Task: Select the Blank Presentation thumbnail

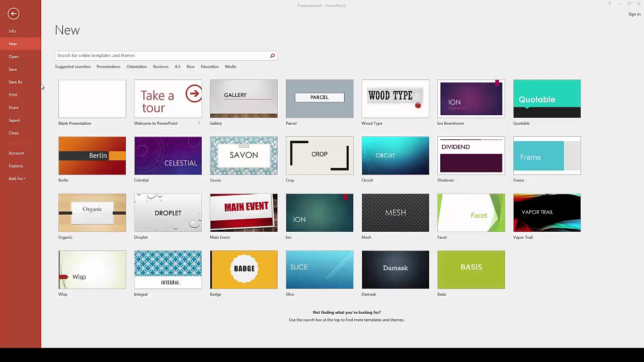Action: pyautogui.click(x=92, y=99)
